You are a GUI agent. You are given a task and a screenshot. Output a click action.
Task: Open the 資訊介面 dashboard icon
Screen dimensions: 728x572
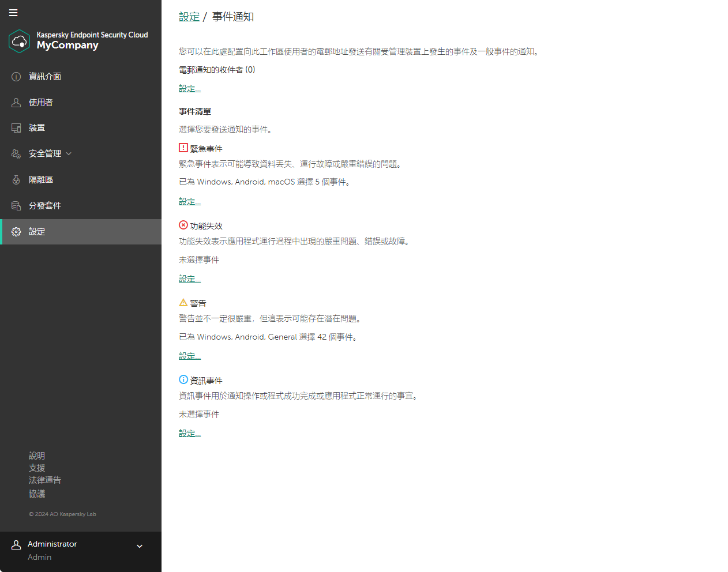pyautogui.click(x=16, y=76)
